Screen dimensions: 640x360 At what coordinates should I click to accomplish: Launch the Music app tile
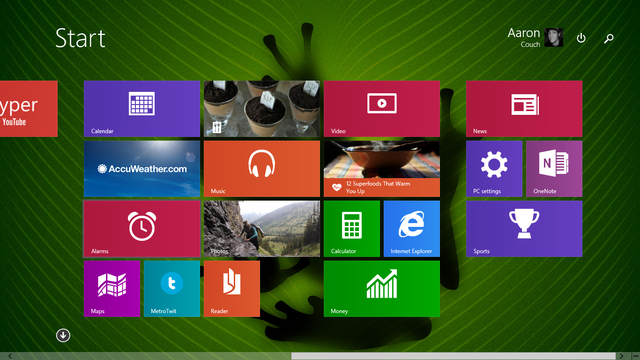click(262, 169)
